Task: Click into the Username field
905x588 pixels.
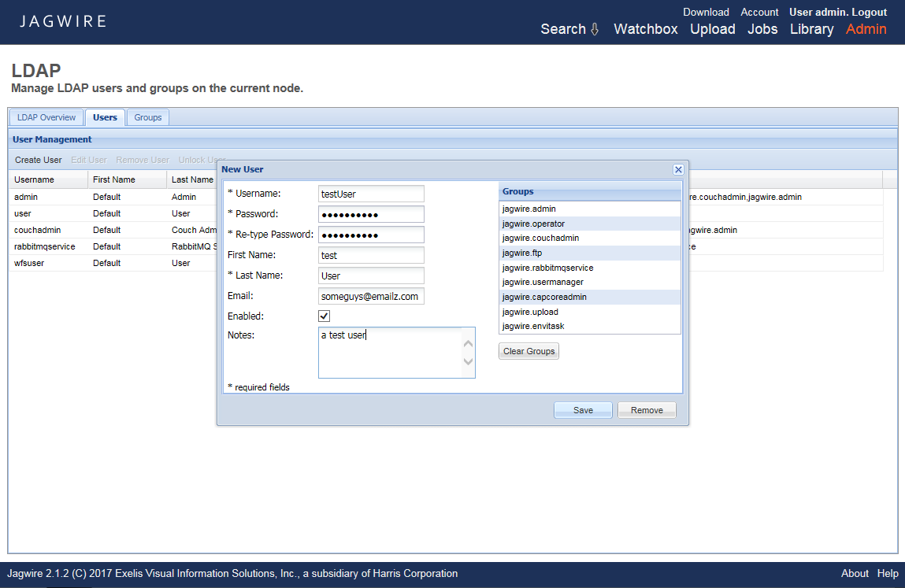Action: coord(371,194)
